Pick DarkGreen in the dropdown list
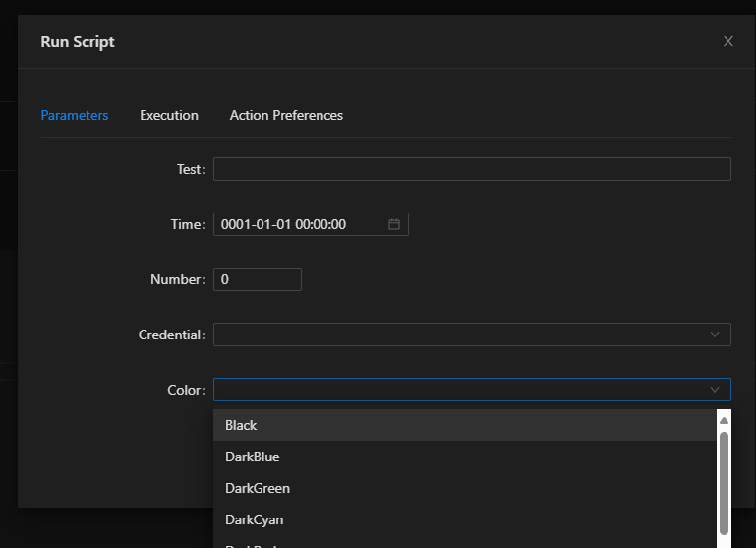Viewport: 756px width, 548px height. (x=258, y=488)
